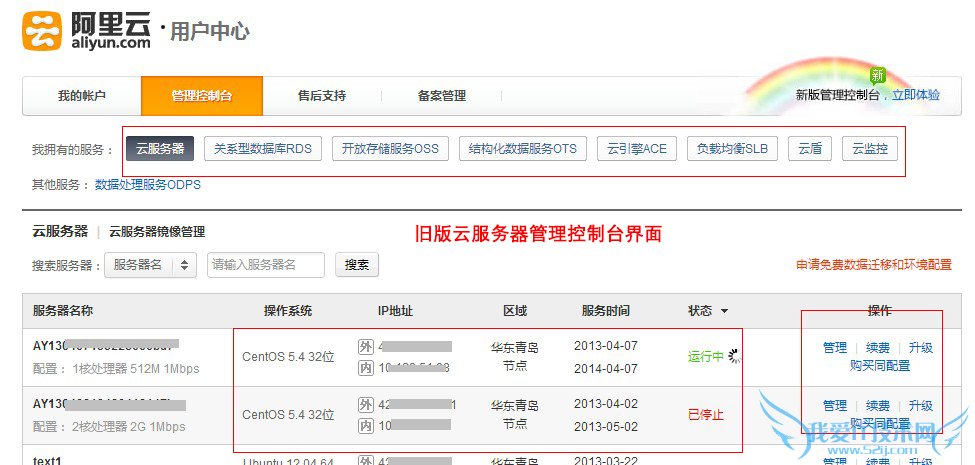The height and width of the screenshot is (465, 975).
Task: Switch to the 云服务器镜像管理 sub-tab
Action: [x=157, y=232]
